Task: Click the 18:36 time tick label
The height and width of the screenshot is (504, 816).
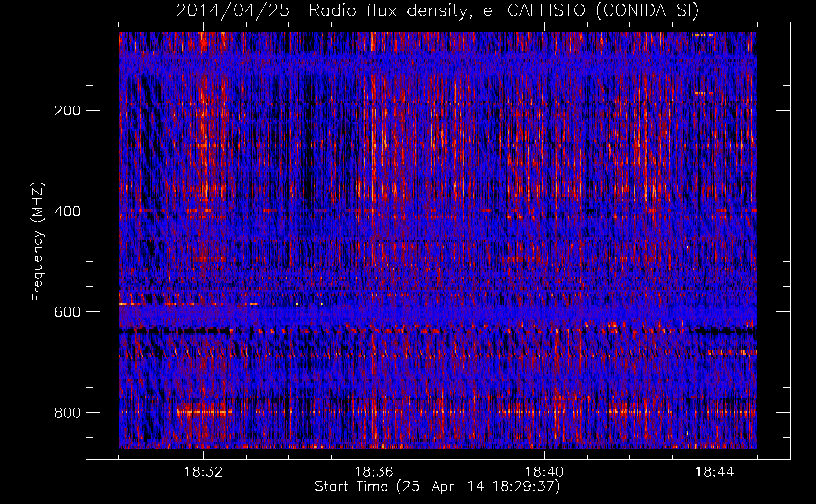Action: click(374, 472)
